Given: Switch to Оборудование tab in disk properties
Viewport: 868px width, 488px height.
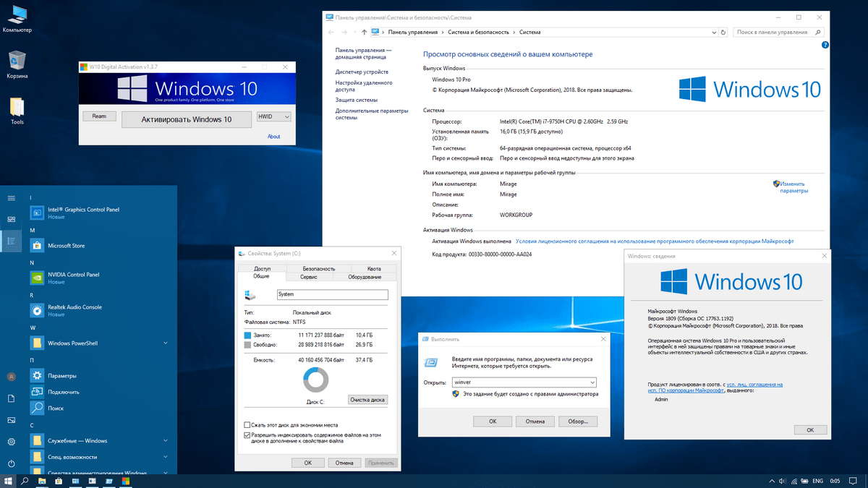Looking at the screenshot, I should pyautogui.click(x=365, y=277).
